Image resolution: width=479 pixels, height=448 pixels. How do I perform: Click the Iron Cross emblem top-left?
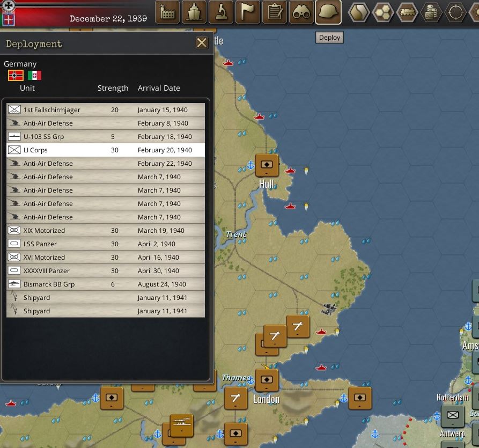pyautogui.click(x=8, y=5)
